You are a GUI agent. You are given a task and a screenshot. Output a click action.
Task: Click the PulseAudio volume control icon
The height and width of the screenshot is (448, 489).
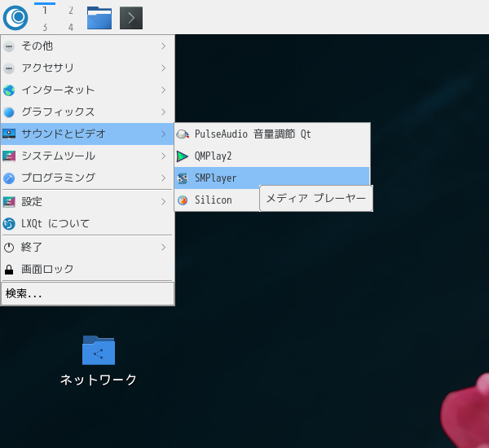pyautogui.click(x=183, y=134)
